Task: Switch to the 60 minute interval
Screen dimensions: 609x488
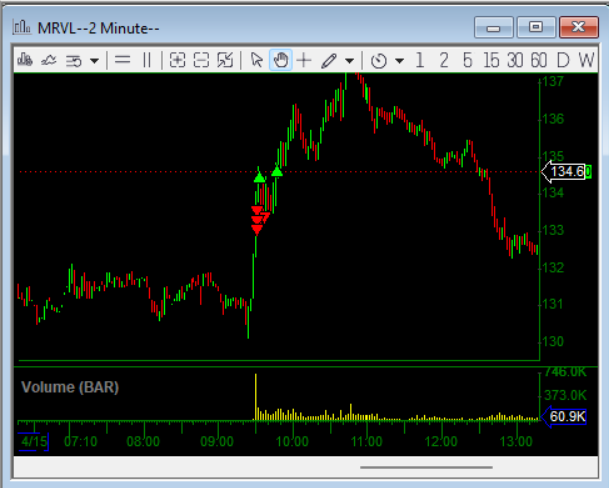Action: 539,60
